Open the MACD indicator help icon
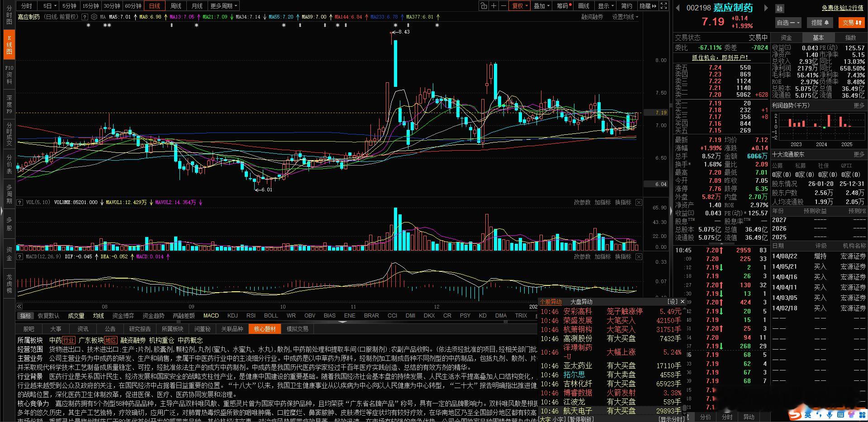The image size is (868, 422). (x=19, y=257)
